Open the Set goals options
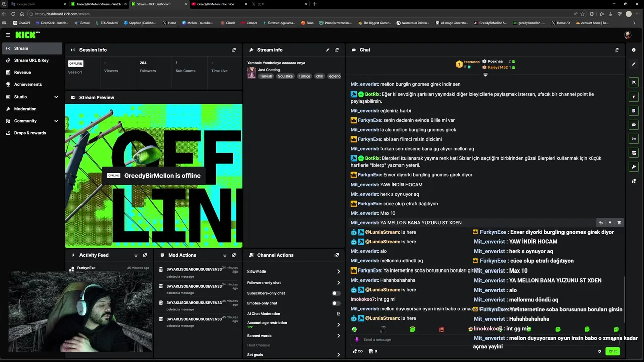The width and height of the screenshot is (644, 362). point(293,355)
